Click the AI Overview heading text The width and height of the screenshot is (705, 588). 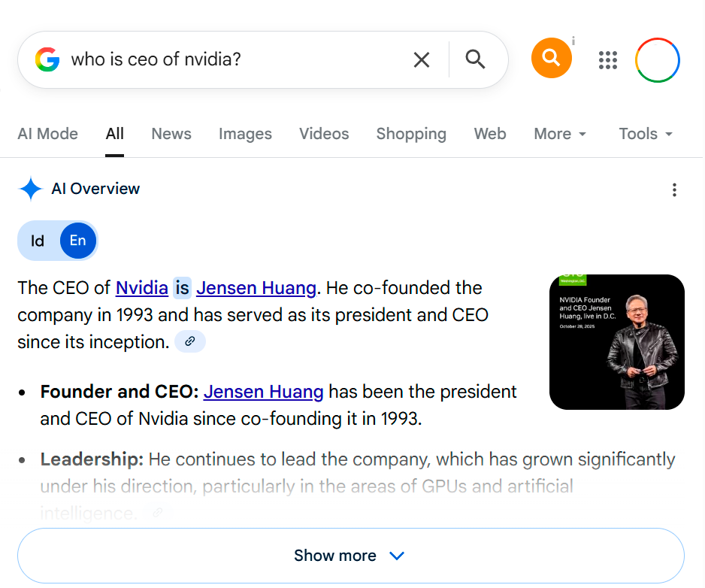tap(95, 189)
